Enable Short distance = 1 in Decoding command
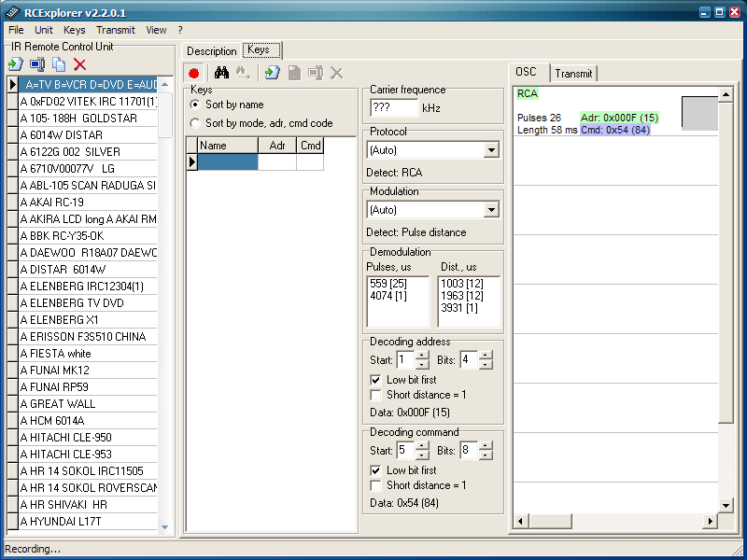Screen dimensions: 747x560 375,485
